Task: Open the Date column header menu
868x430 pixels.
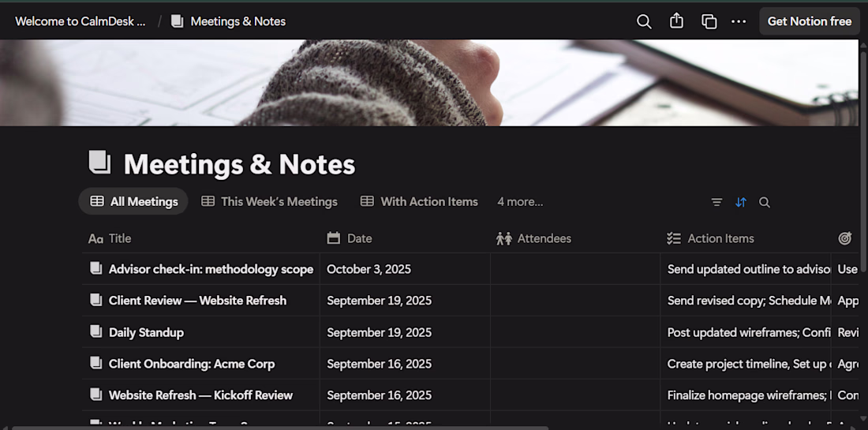Action: [360, 238]
